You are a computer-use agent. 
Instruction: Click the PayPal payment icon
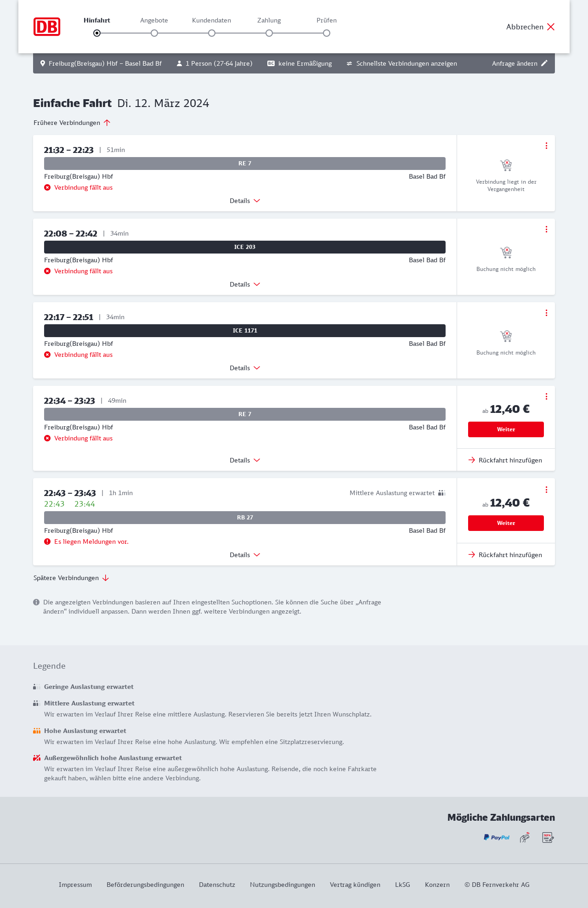pyautogui.click(x=497, y=837)
